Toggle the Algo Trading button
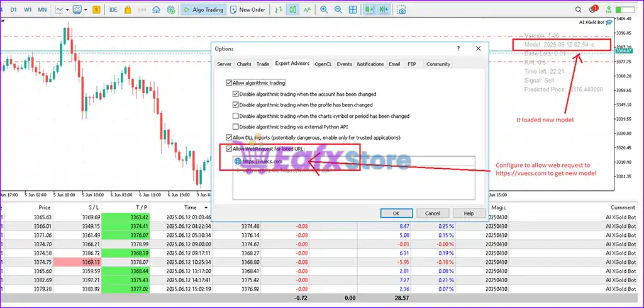Screen dimensions: 644x308 (x=203, y=9)
